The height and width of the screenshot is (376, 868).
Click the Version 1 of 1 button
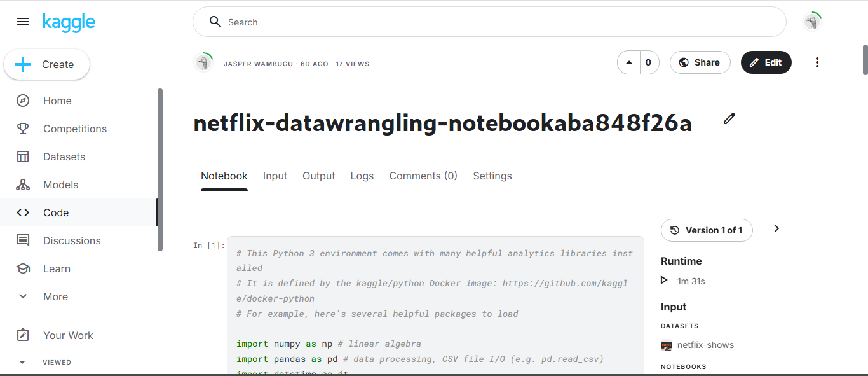pos(707,230)
